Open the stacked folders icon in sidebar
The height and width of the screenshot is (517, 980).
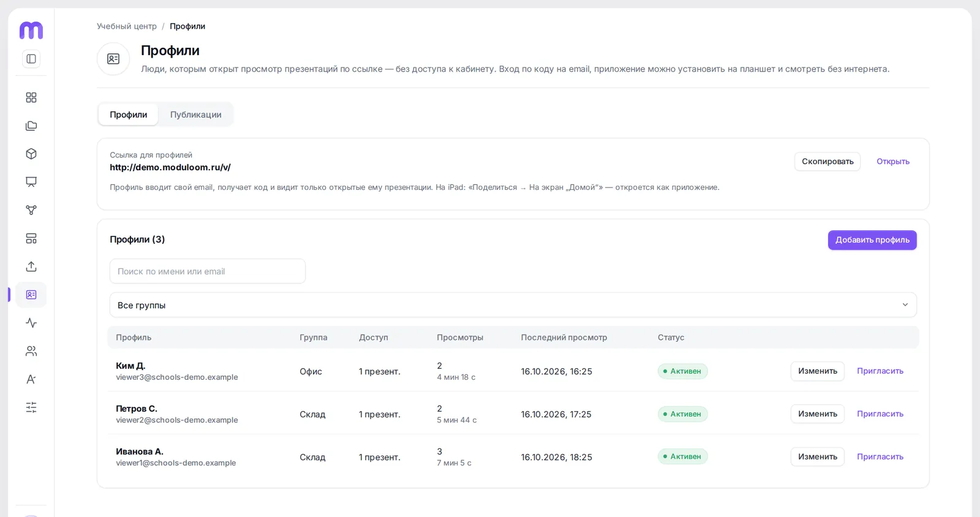pyautogui.click(x=31, y=126)
